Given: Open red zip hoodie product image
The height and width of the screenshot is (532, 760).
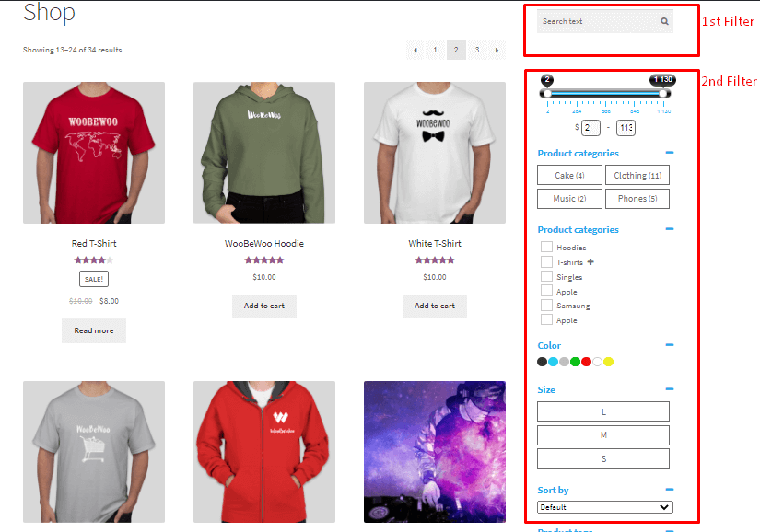Looking at the screenshot, I should tap(264, 452).
